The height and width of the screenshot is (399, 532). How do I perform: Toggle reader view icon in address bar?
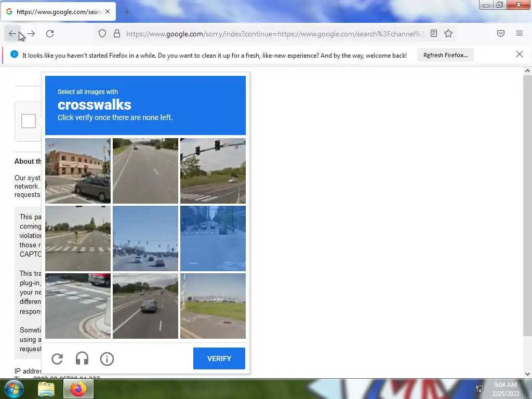(x=434, y=33)
